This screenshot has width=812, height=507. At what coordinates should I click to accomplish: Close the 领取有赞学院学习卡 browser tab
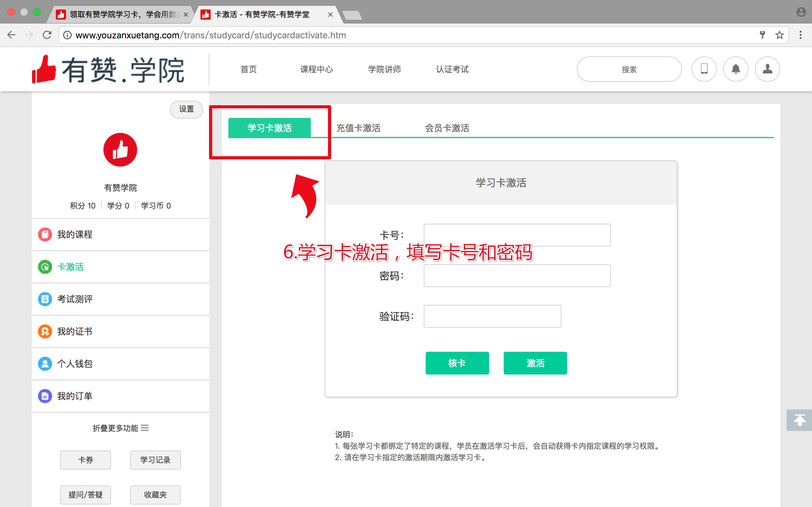pos(186,15)
